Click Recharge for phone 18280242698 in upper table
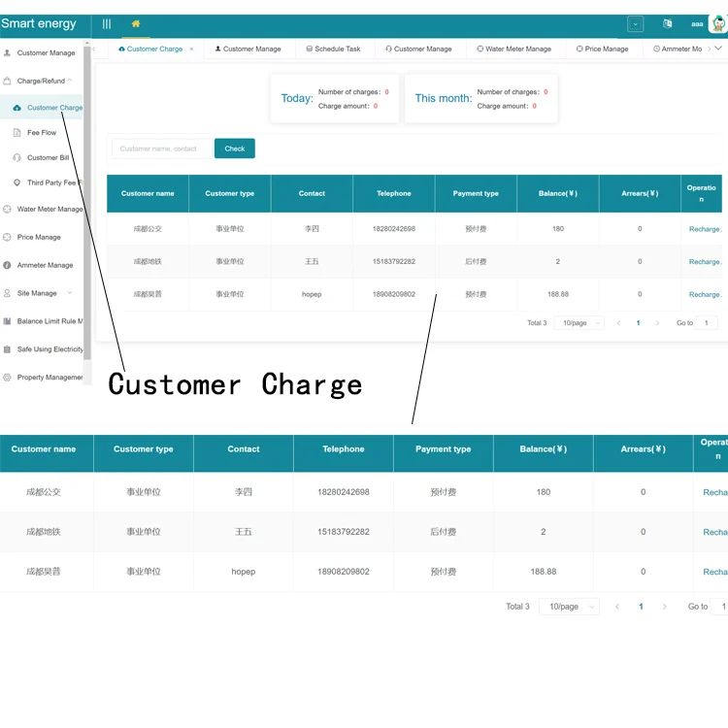728x728 pixels. (705, 229)
